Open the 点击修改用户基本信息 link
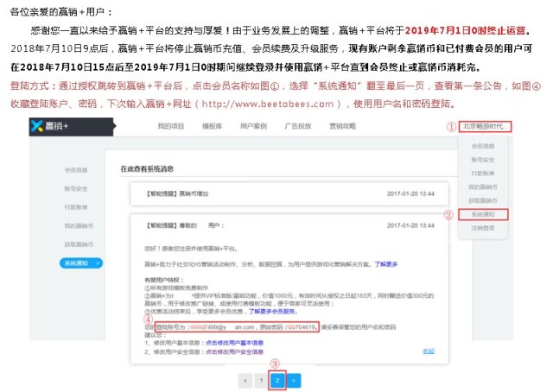Screen dimensions: 553x392 click(x=234, y=343)
